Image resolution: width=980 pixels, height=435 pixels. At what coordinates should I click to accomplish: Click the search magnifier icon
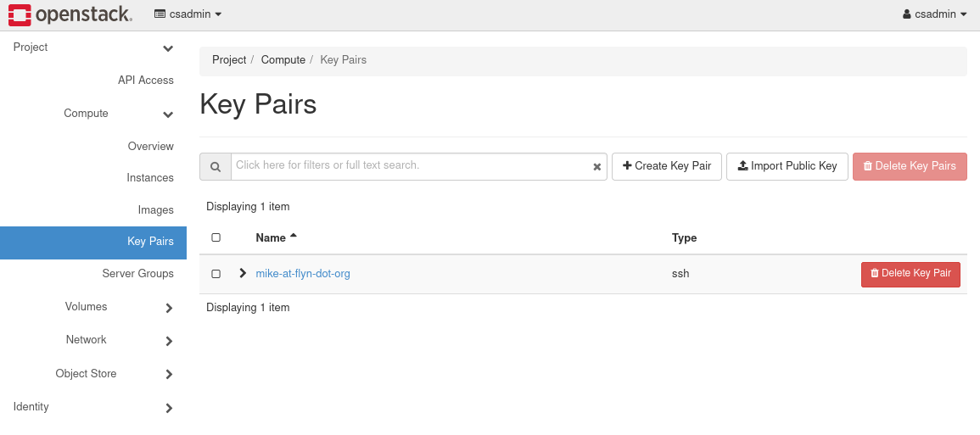click(x=216, y=167)
